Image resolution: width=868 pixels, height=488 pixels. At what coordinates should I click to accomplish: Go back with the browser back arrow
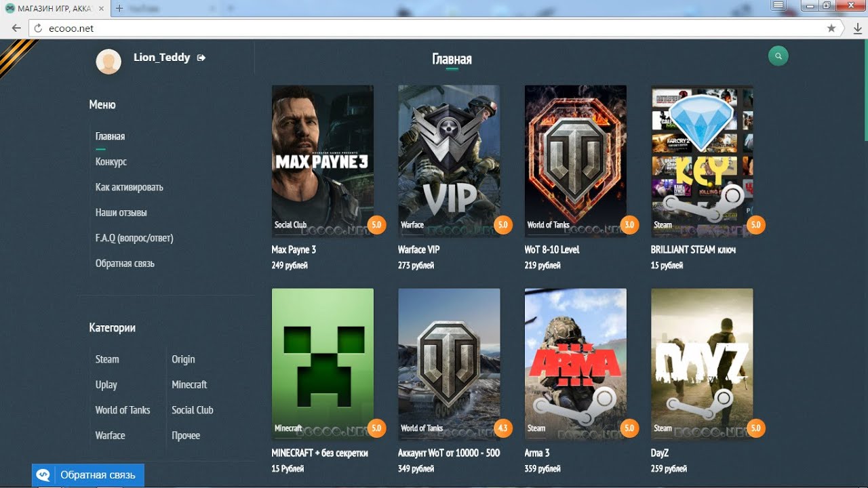[x=16, y=28]
